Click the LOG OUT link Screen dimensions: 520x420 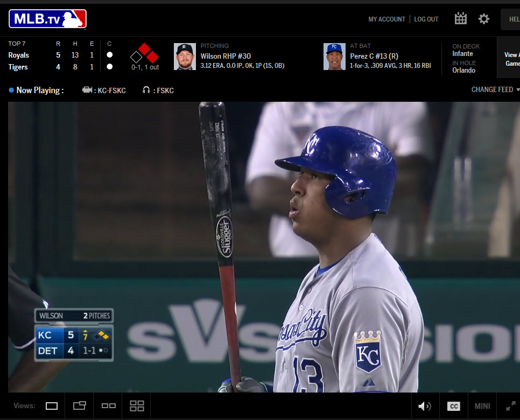click(426, 19)
